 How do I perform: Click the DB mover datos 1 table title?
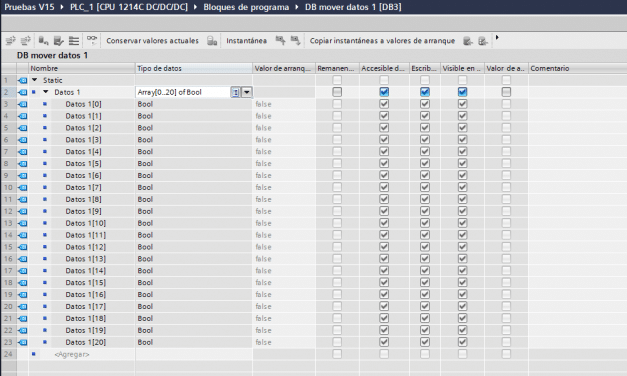coord(52,55)
